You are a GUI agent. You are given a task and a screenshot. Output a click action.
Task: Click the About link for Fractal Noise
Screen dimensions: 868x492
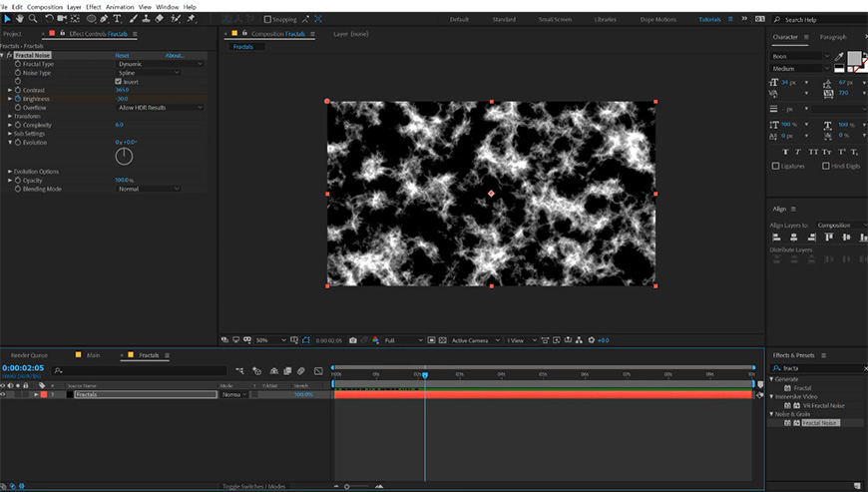[174, 55]
